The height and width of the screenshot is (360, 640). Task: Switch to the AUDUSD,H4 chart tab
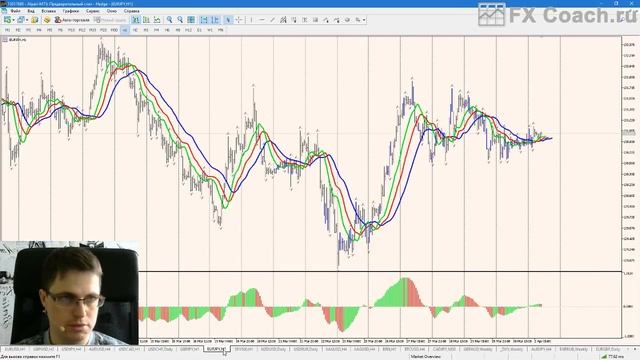point(100,349)
